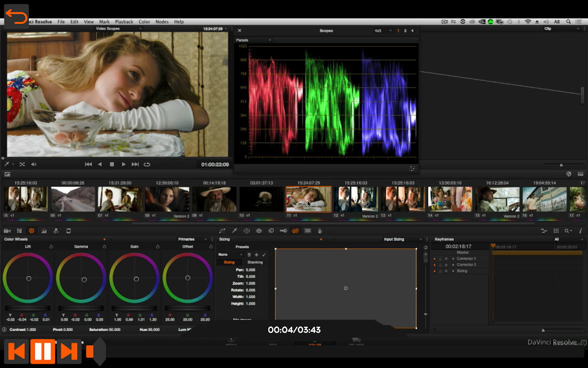
Task: Open the Nodes menu
Action: pyautogui.click(x=162, y=22)
